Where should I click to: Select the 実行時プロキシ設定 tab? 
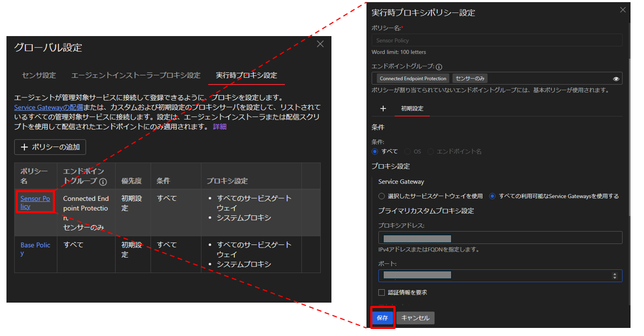(x=246, y=75)
